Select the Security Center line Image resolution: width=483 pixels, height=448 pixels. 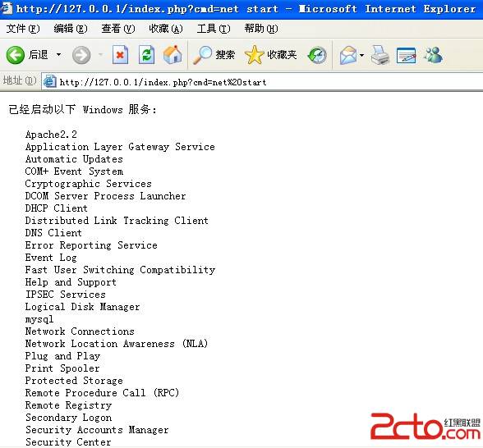68,442
